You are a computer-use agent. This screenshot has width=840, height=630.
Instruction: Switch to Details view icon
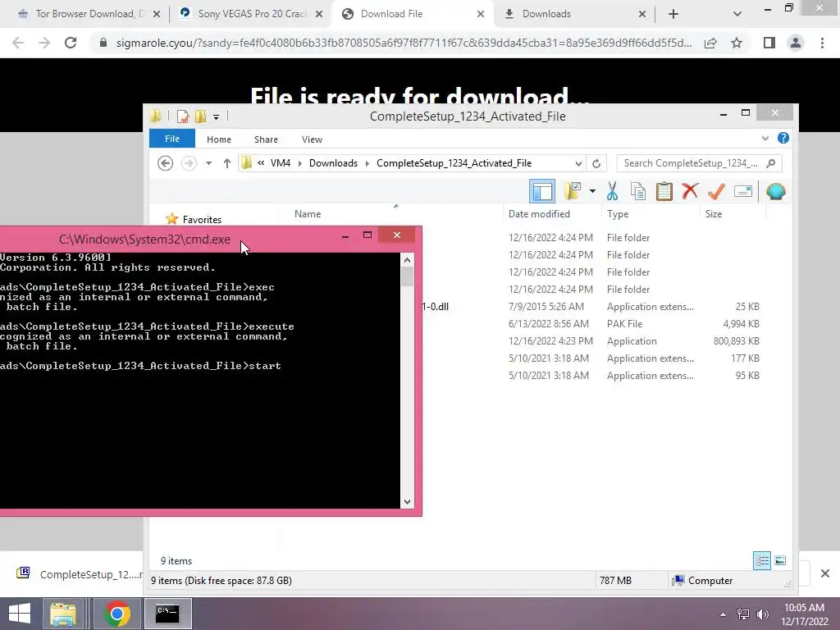pyautogui.click(x=762, y=561)
